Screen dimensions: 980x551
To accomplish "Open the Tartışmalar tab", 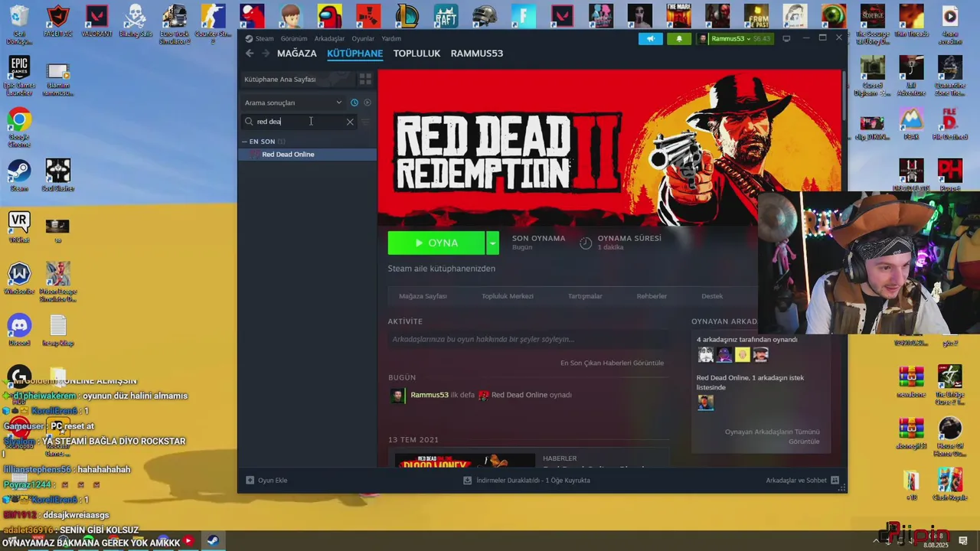I will (585, 296).
